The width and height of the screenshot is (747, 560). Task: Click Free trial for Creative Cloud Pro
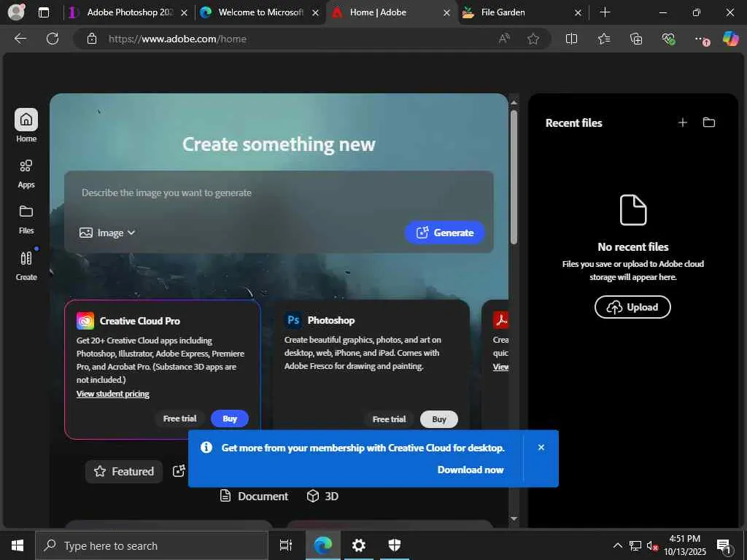click(179, 419)
